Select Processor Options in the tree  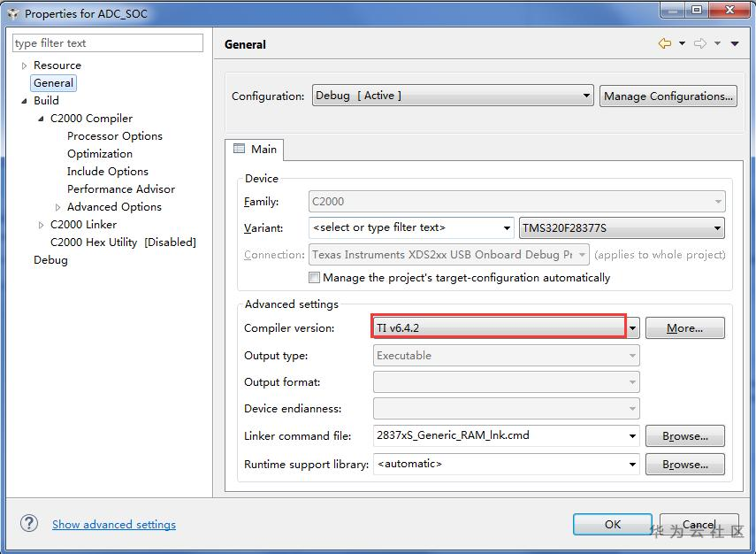pos(115,136)
